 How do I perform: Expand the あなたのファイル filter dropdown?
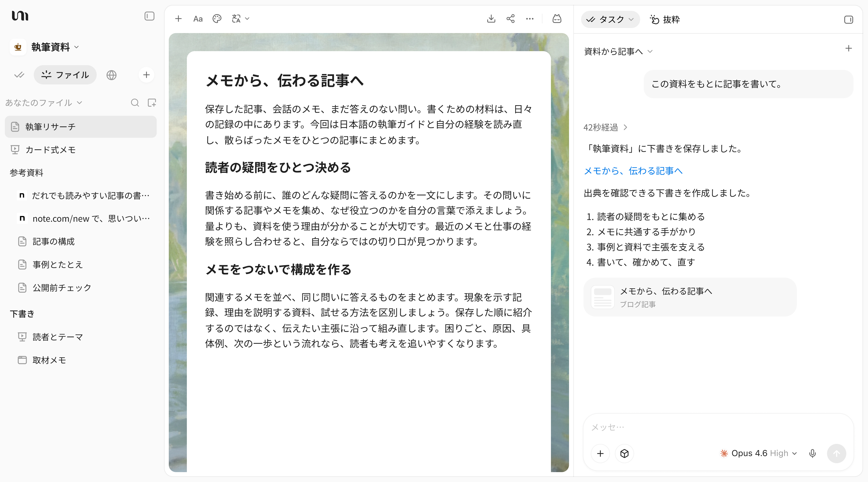coord(43,103)
